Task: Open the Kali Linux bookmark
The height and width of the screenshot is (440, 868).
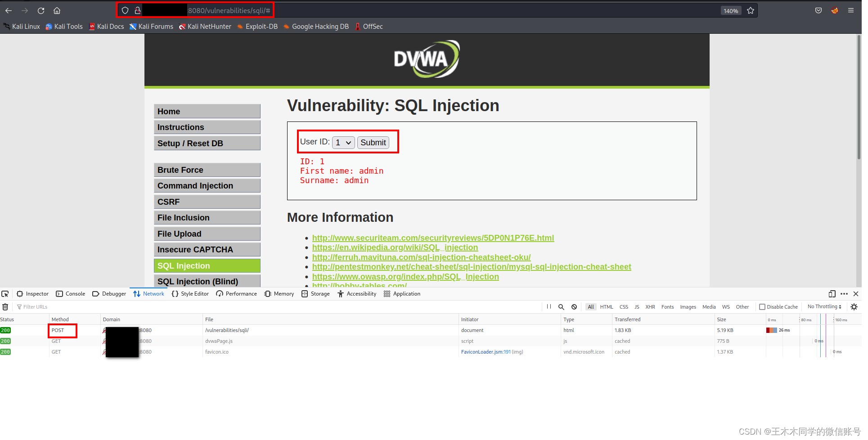Action: pyautogui.click(x=22, y=27)
